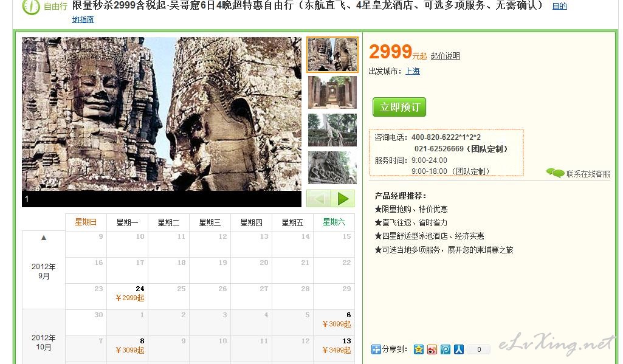Click service hours 9:00-24:00 text
Viewport: 623px width, 364px height.
tap(429, 160)
